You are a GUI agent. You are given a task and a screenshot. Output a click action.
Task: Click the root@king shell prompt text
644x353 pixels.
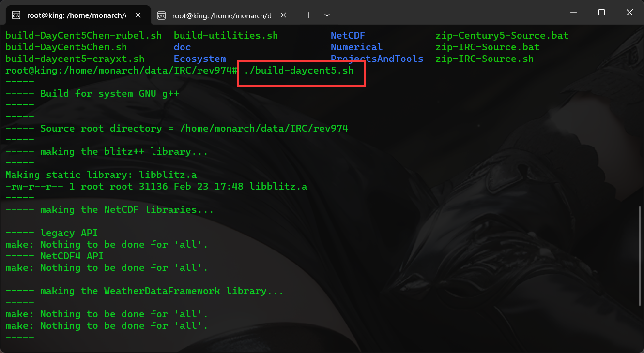point(122,71)
